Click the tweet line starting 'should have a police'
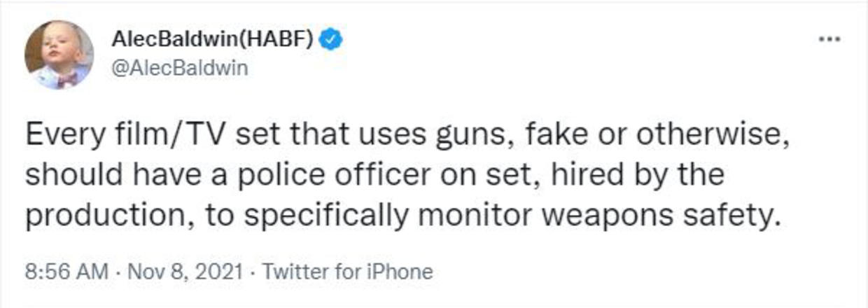The image size is (868, 308). pos(374,176)
